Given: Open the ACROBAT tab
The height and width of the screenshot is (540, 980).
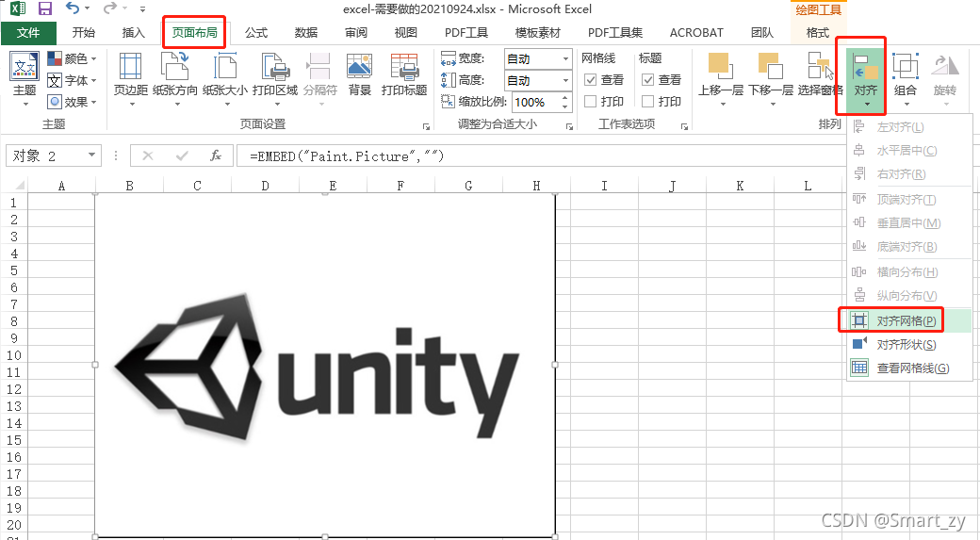Looking at the screenshot, I should pos(696,32).
